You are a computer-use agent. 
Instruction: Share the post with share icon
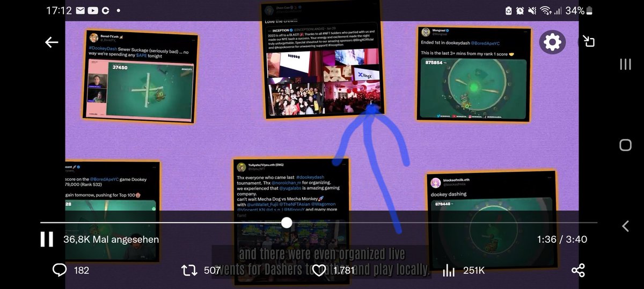coord(578,270)
